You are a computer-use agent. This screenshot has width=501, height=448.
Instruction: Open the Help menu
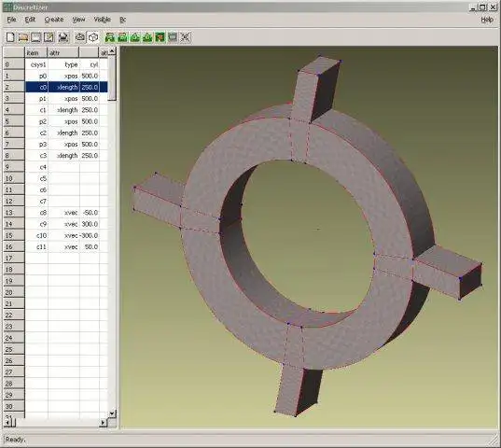(x=487, y=20)
